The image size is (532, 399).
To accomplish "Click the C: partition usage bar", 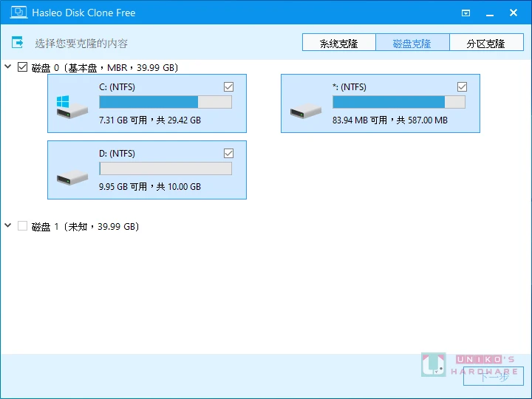I will point(166,102).
